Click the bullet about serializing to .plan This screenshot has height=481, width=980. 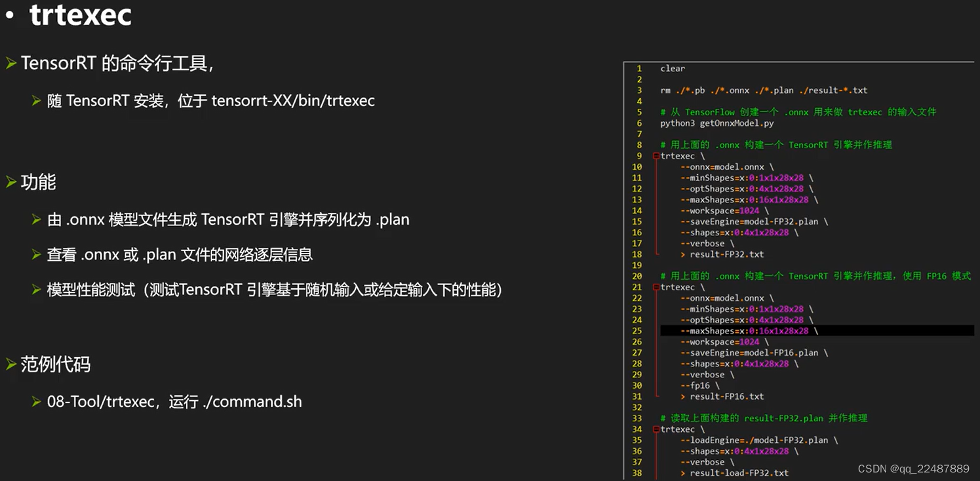(x=228, y=220)
